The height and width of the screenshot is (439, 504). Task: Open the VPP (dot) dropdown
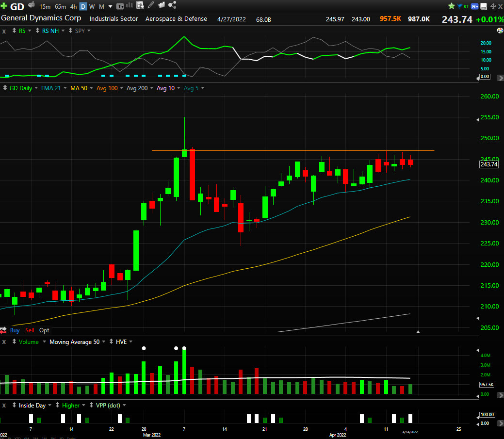coord(124,405)
